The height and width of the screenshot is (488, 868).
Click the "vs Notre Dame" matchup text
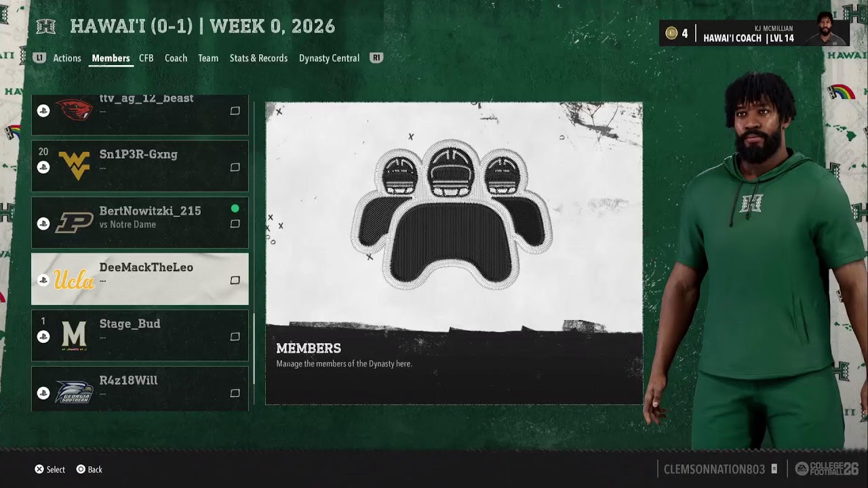tap(127, 224)
